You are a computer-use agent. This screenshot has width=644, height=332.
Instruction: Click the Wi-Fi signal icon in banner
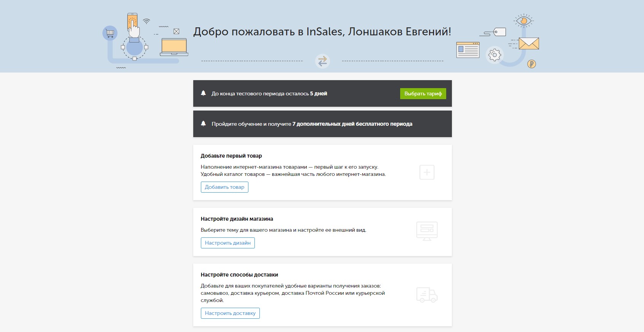[x=146, y=21]
